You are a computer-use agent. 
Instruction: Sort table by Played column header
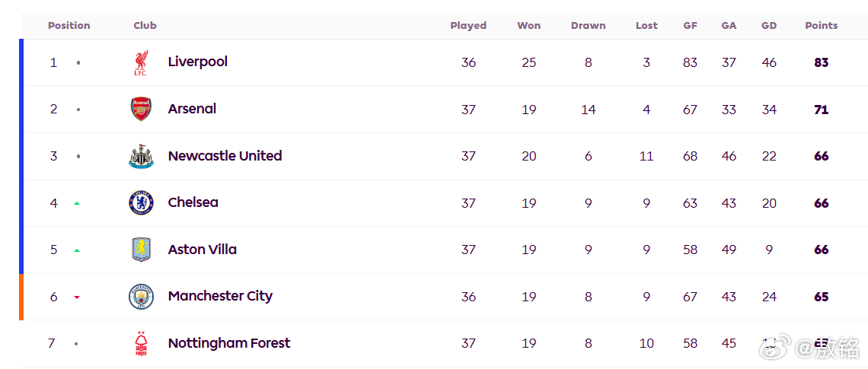[468, 25]
